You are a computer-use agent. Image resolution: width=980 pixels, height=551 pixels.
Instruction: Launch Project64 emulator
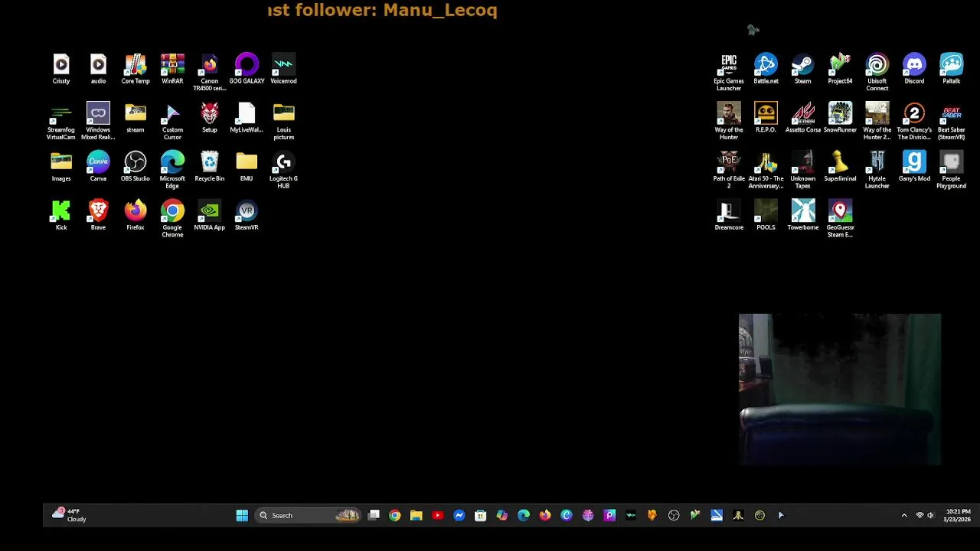pos(840,69)
